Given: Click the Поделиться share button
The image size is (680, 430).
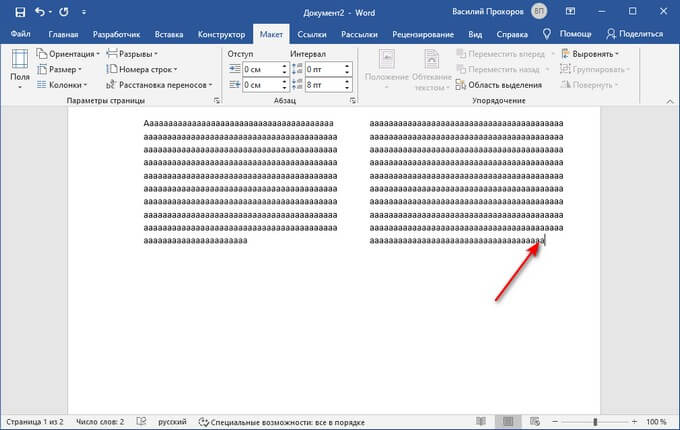Looking at the screenshot, I should click(635, 34).
